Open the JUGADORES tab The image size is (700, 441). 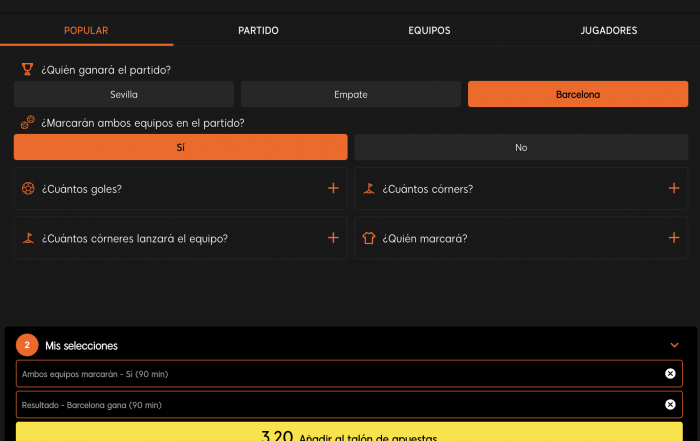tap(608, 30)
